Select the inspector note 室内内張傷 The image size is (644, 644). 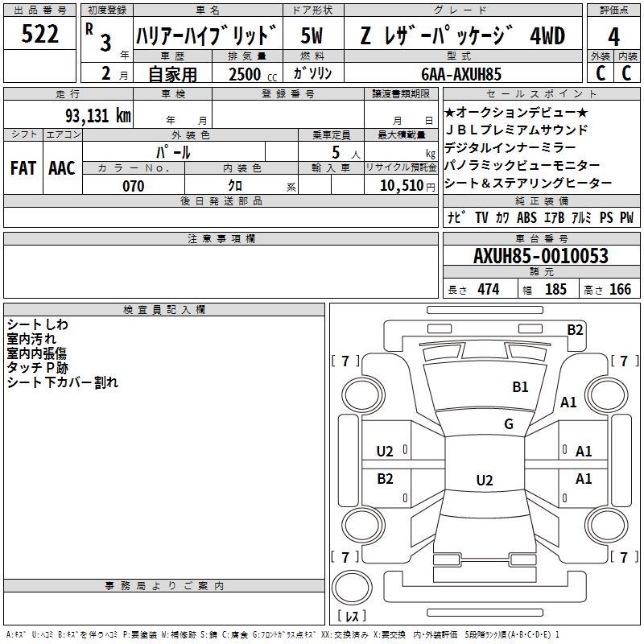pyautogui.click(x=36, y=353)
